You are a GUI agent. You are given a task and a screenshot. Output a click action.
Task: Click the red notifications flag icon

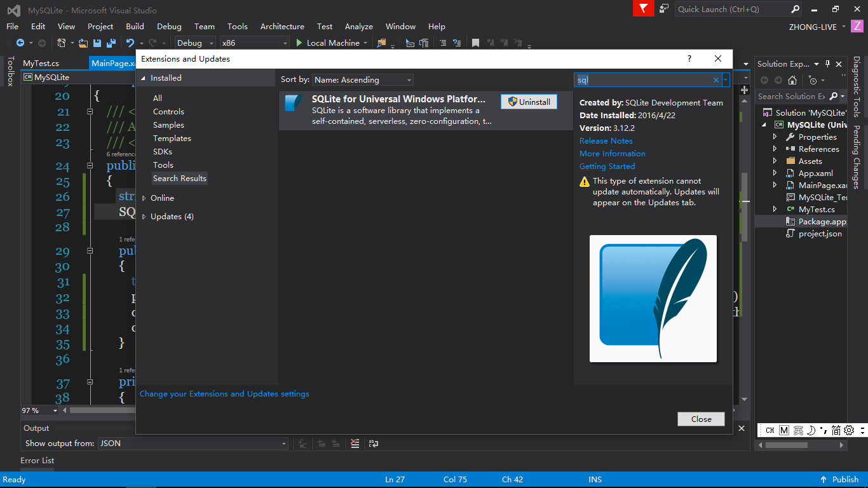point(644,8)
